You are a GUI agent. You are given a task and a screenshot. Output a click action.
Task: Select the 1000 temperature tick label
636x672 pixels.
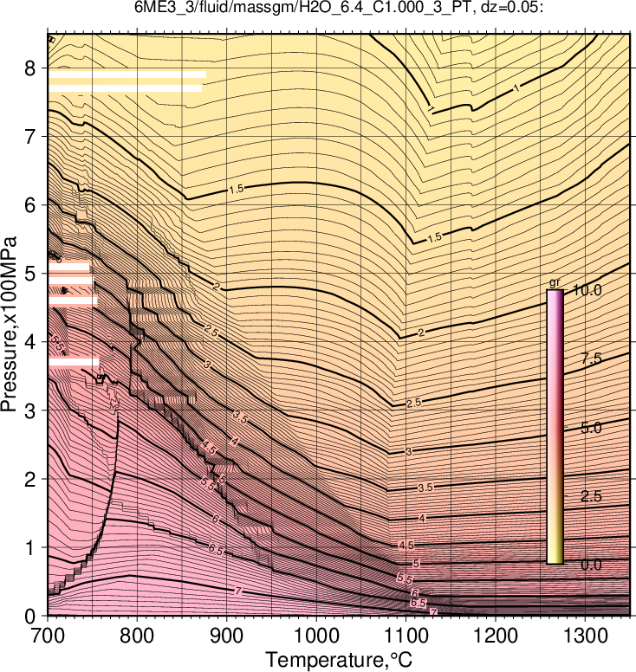(316, 636)
